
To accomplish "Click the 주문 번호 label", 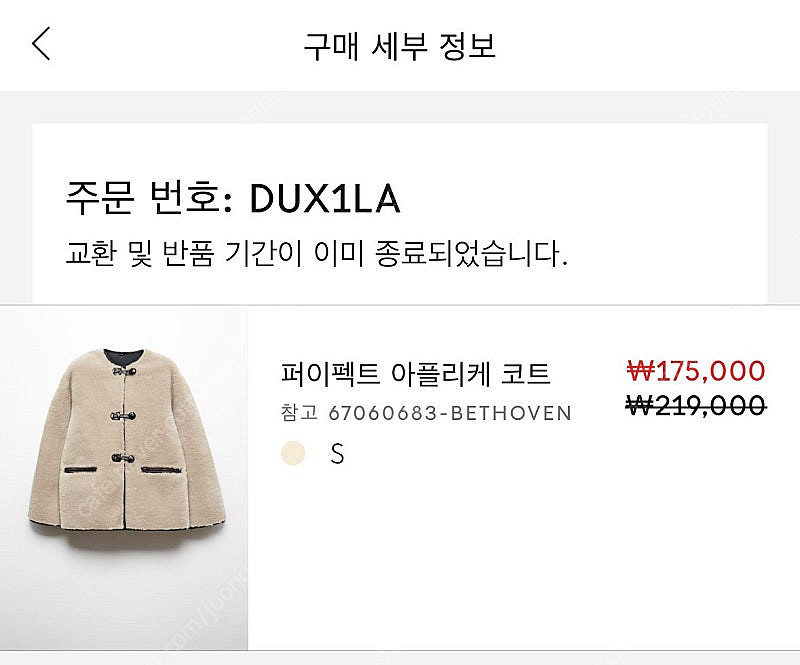I will [149, 199].
